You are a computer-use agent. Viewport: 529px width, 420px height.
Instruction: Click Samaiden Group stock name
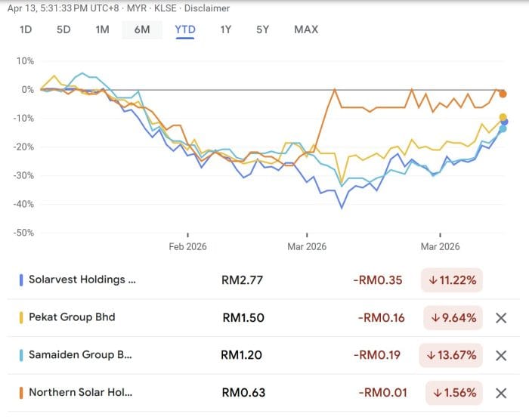[80, 355]
